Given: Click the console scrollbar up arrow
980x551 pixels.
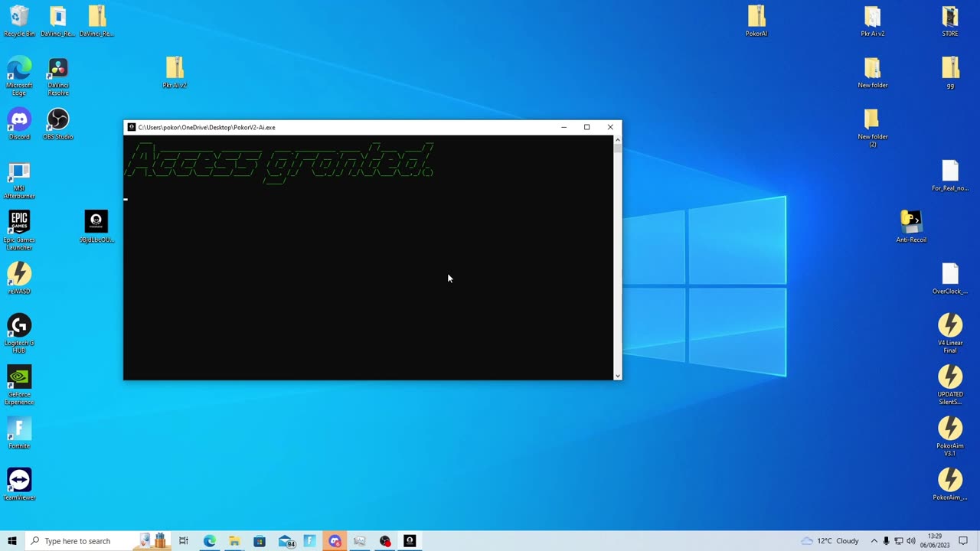Looking at the screenshot, I should 618,140.
